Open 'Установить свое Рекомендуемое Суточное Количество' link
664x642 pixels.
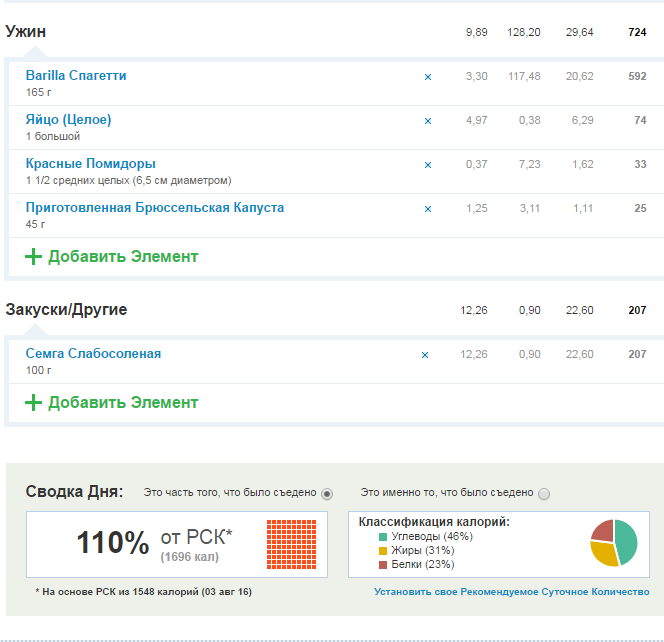click(x=511, y=592)
